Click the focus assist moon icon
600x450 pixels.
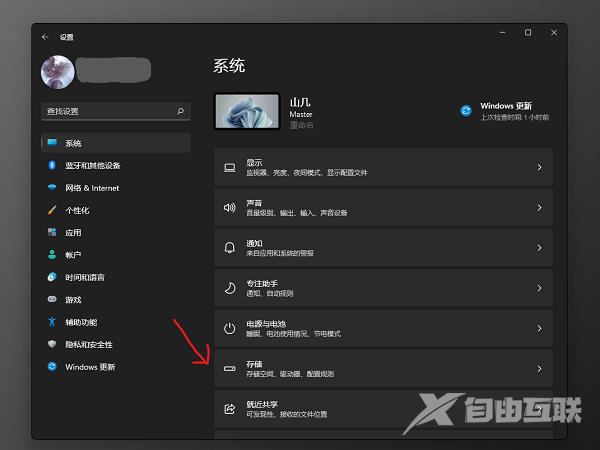click(230, 288)
